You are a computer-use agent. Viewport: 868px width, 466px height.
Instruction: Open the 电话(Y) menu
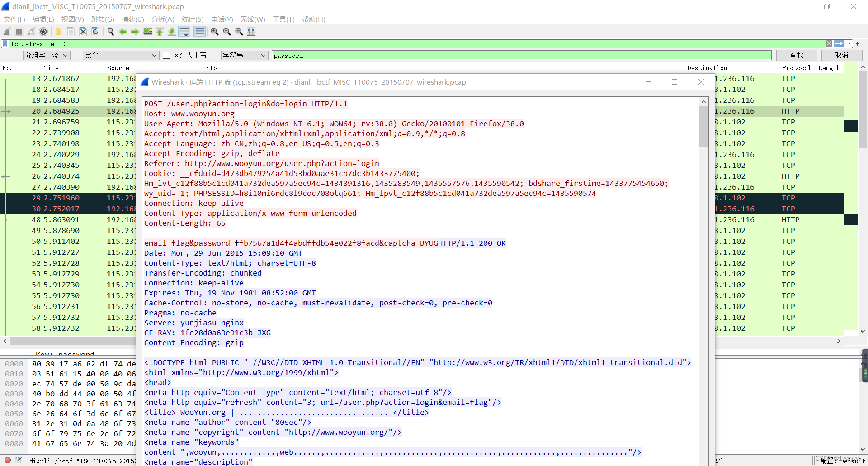tap(222, 19)
